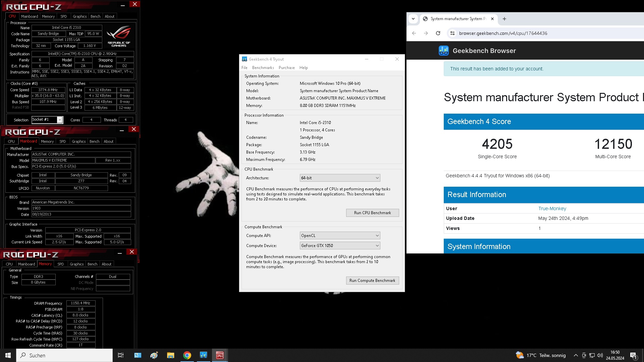Click the Geekbench Browser header link
This screenshot has height=362, width=644.
(x=484, y=51)
